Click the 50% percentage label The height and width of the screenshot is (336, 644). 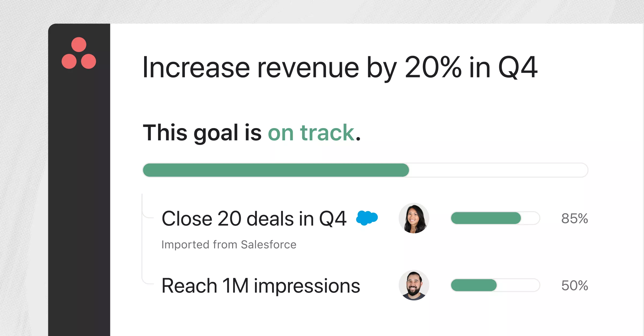tap(575, 285)
